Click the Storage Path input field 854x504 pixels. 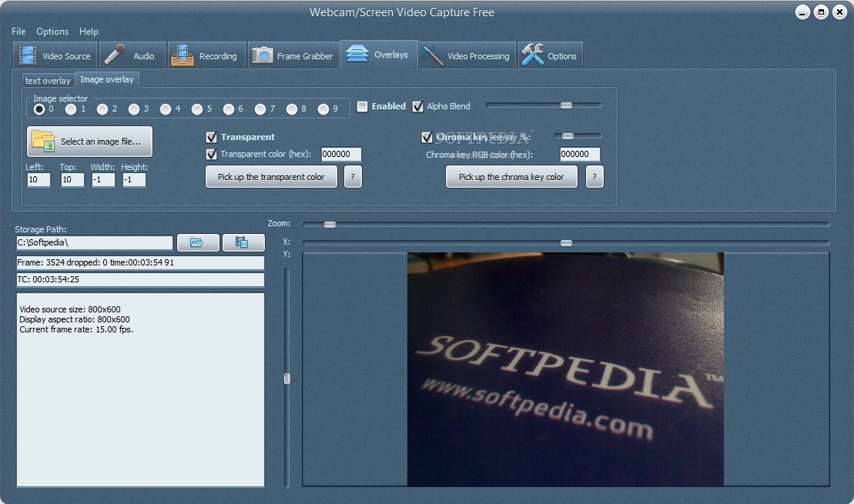94,242
